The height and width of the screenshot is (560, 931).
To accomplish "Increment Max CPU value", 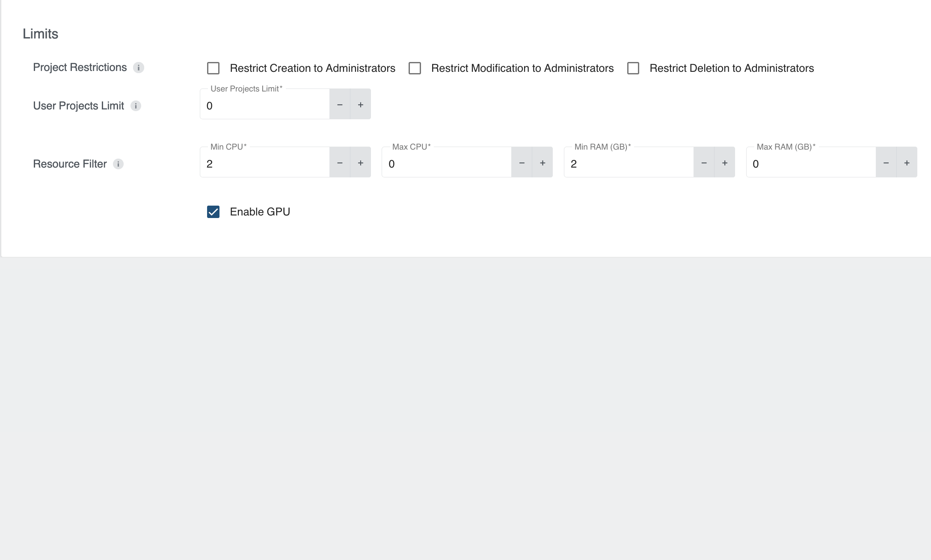I will 543,163.
